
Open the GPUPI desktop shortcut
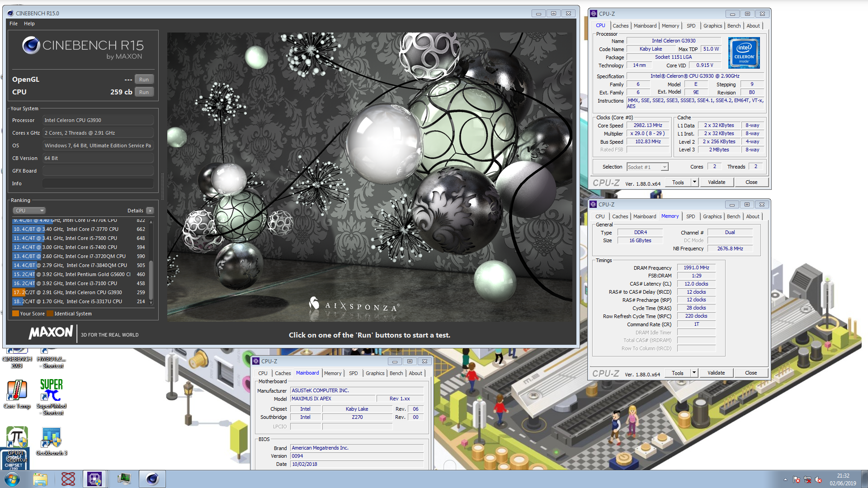tap(17, 444)
